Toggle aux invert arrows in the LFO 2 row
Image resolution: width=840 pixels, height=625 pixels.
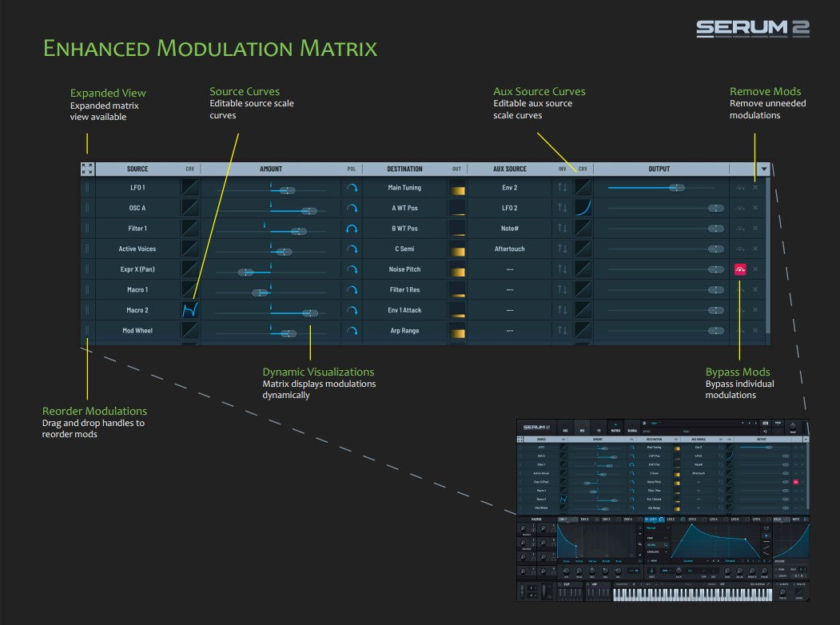click(562, 208)
